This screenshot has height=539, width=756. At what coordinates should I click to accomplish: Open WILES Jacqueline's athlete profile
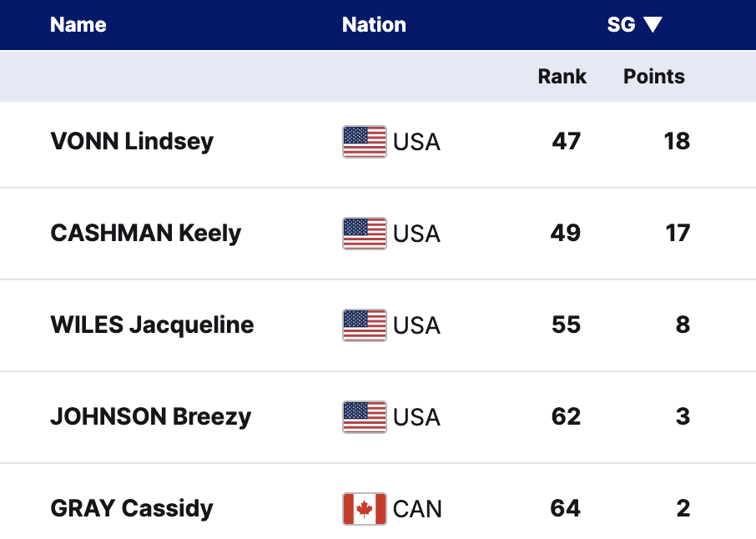click(x=152, y=325)
